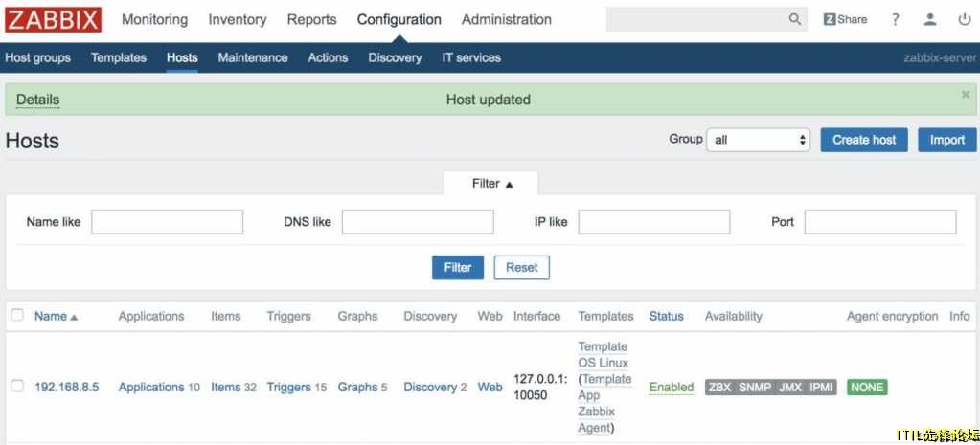Click the NONE encryption badge

click(x=867, y=387)
